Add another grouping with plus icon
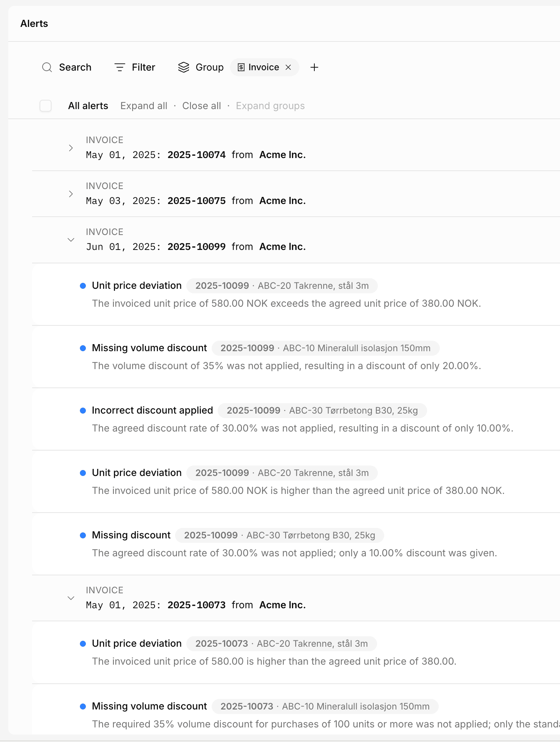Image resolution: width=560 pixels, height=742 pixels. [314, 67]
